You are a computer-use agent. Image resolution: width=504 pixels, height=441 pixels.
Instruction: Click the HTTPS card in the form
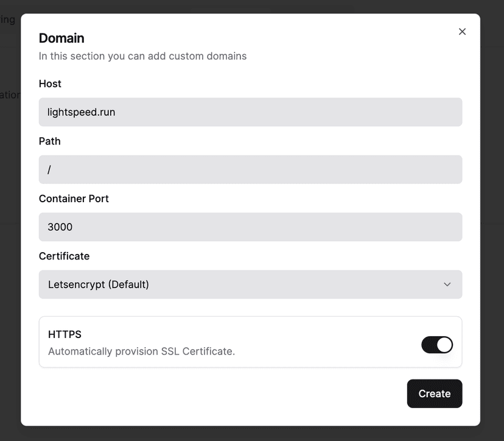[x=250, y=342]
